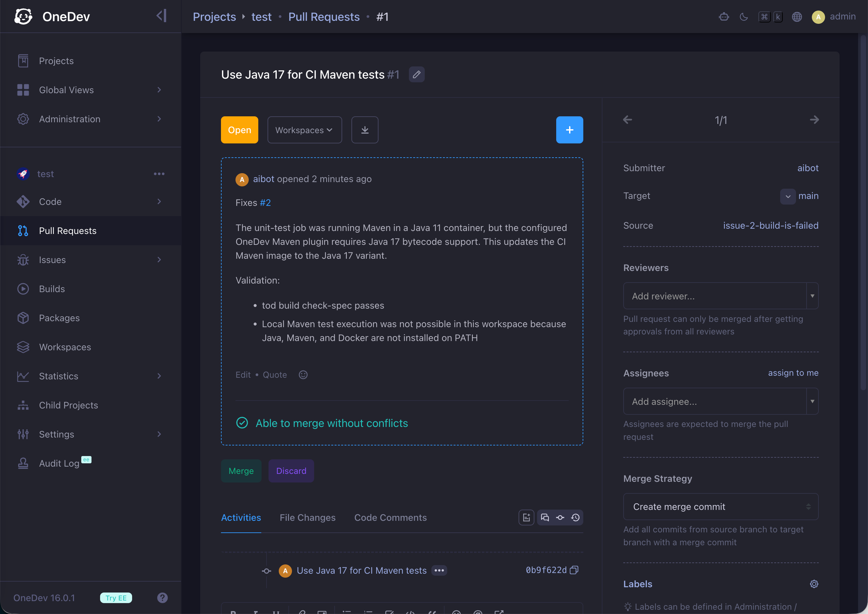Click the Try EE badge
Viewport: 868px width, 614px height.
point(116,598)
